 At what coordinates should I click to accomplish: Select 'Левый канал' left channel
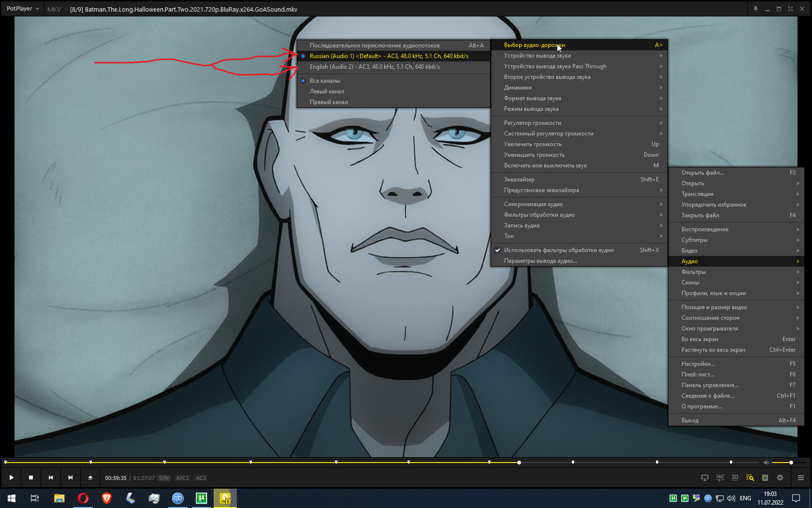(x=393, y=91)
